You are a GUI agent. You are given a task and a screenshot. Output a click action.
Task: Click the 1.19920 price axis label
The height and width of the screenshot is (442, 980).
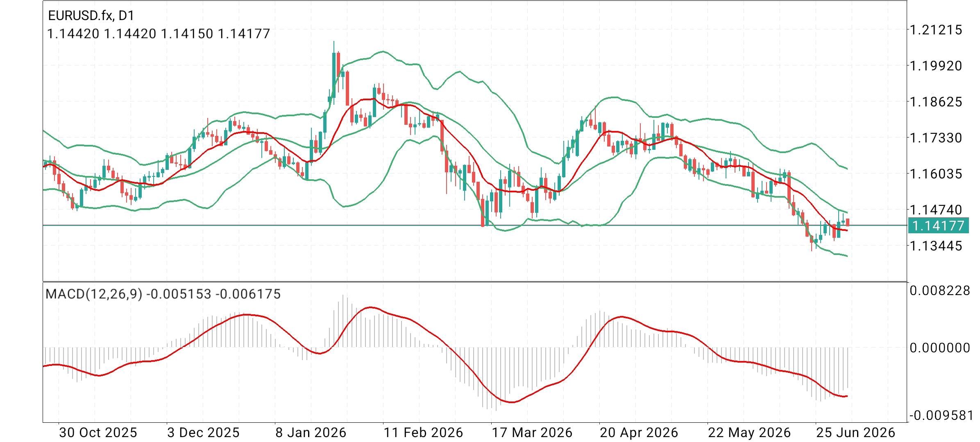pyautogui.click(x=936, y=65)
